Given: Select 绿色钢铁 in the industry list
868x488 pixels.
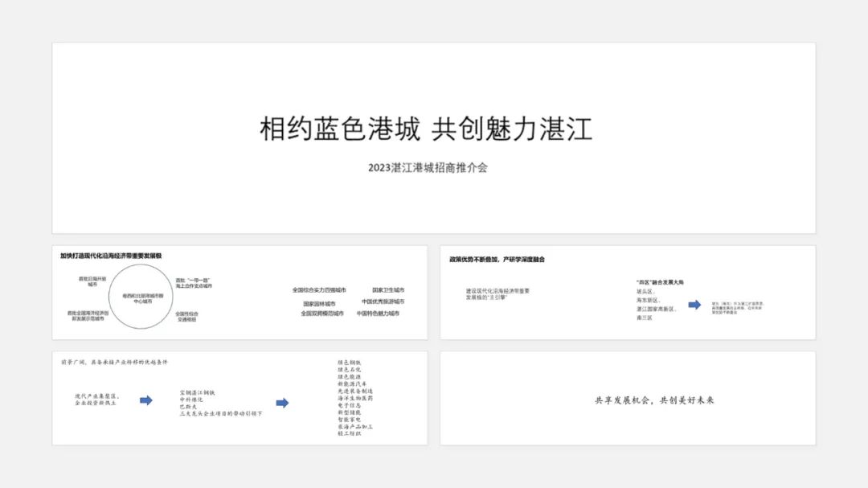Looking at the screenshot, I should (x=350, y=363).
